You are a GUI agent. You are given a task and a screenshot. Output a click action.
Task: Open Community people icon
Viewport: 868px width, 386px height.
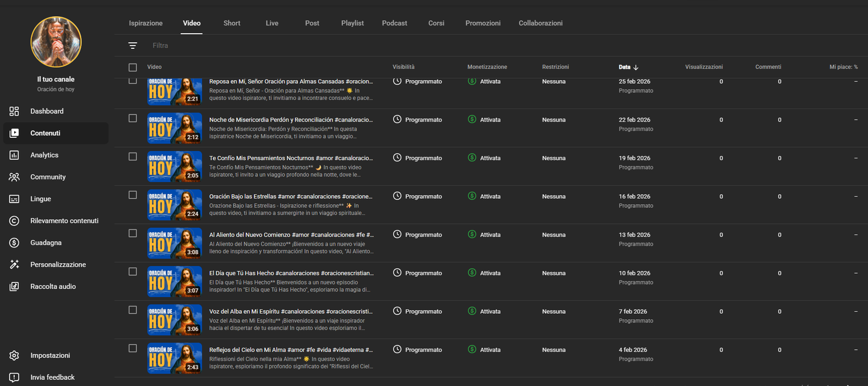(14, 177)
